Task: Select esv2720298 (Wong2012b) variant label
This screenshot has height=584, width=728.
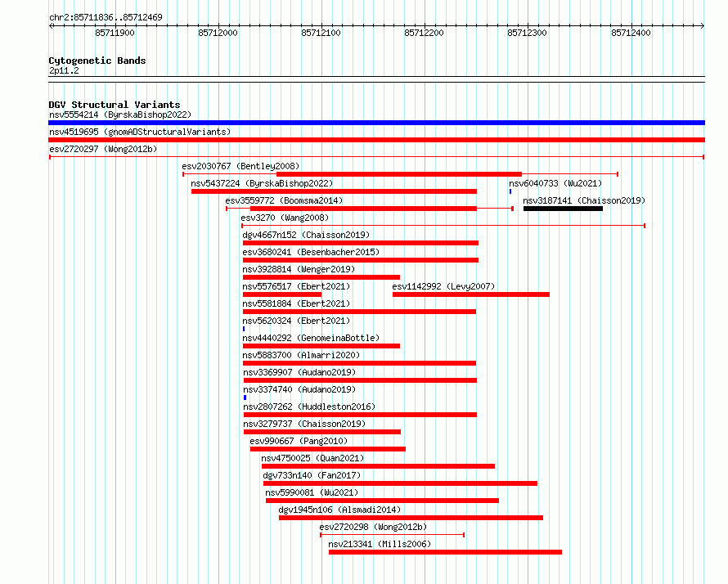Action: [373, 527]
